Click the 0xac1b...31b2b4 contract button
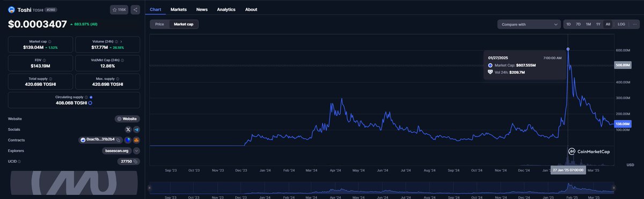Viewport: 644px width, 199px height. pos(100,140)
